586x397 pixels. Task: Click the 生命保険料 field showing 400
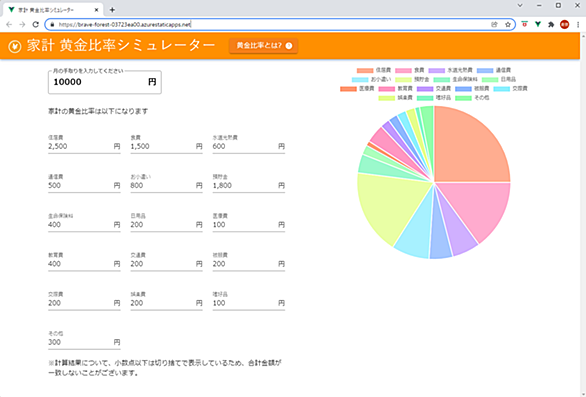point(84,222)
